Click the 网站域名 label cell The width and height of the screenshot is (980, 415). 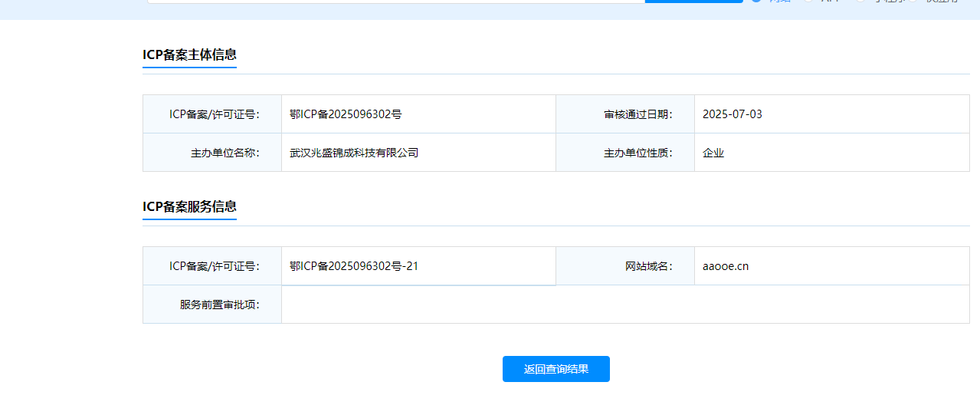625,266
